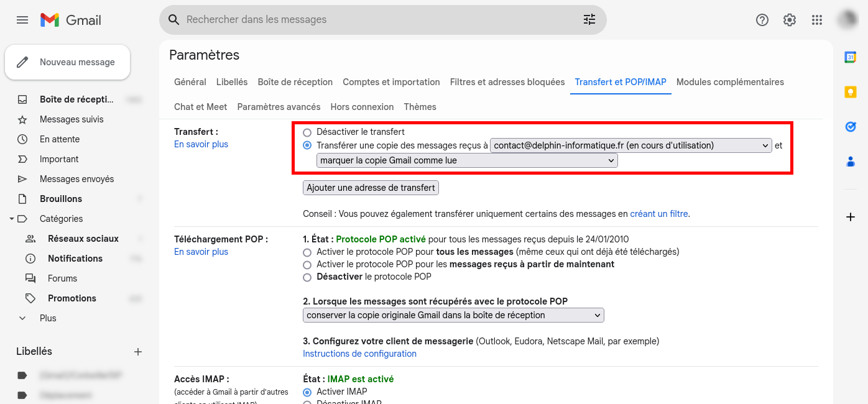Select Désactiver le protocole POP radio
The width and height of the screenshot is (868, 404).
[x=307, y=277]
